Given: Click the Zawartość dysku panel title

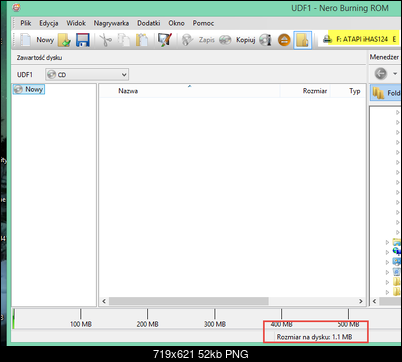Looking at the screenshot, I should (39, 58).
